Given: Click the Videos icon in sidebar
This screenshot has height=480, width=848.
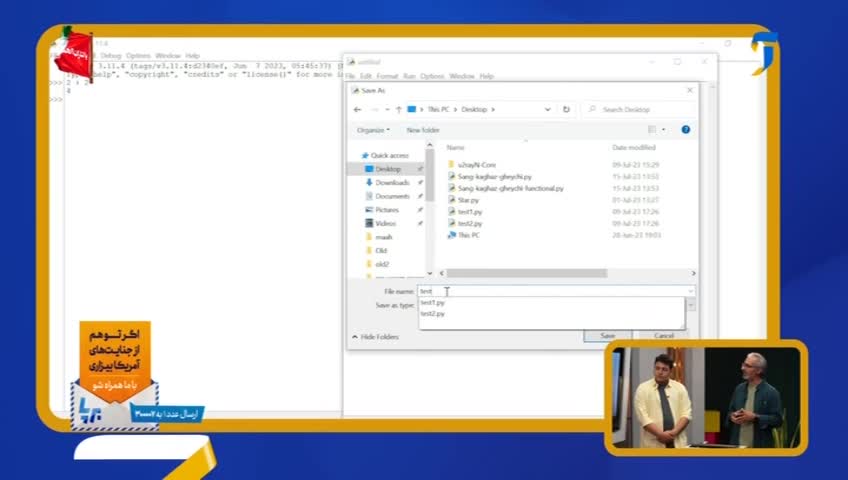Looking at the screenshot, I should click(x=369, y=223).
